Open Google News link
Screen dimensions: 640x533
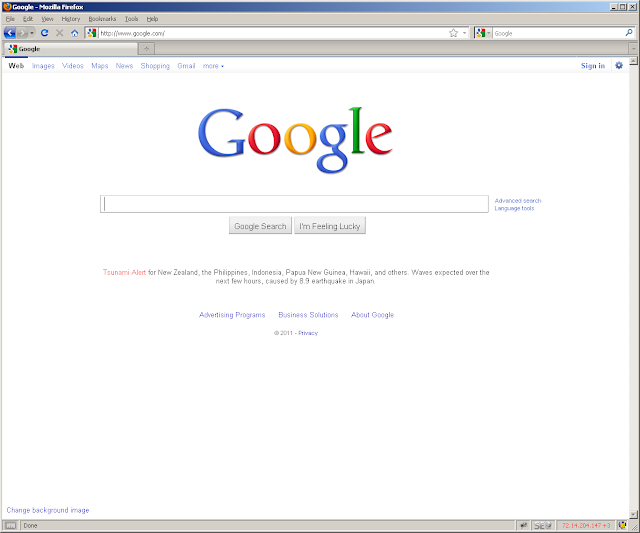tap(124, 66)
